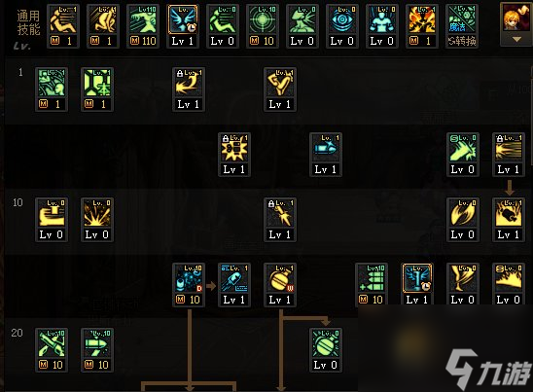Image resolution: width=533 pixels, height=392 pixels.
Task: Choose the blue eye skill icon
Action: [x=341, y=26]
